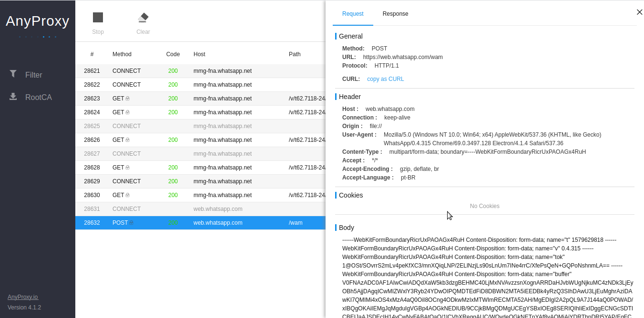This screenshot has width=644, height=318.
Task: Click the RootCA download icon
Action: [x=13, y=97]
